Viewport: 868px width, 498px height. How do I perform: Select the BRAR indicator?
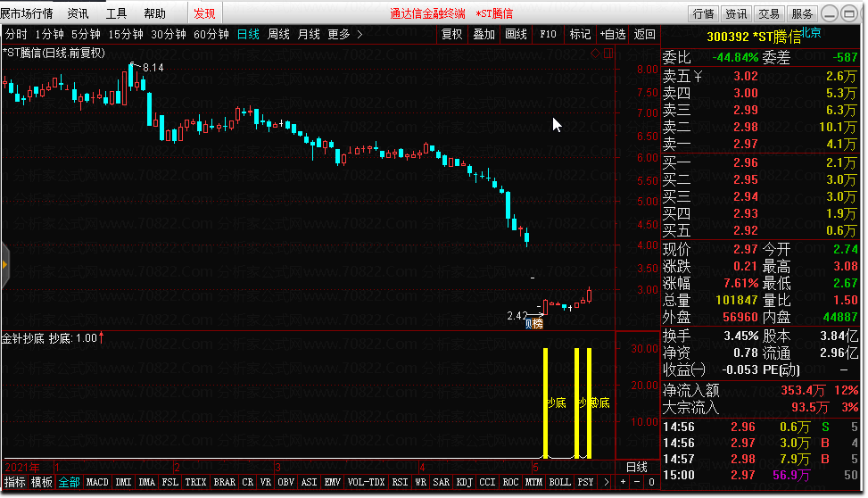[224, 482]
